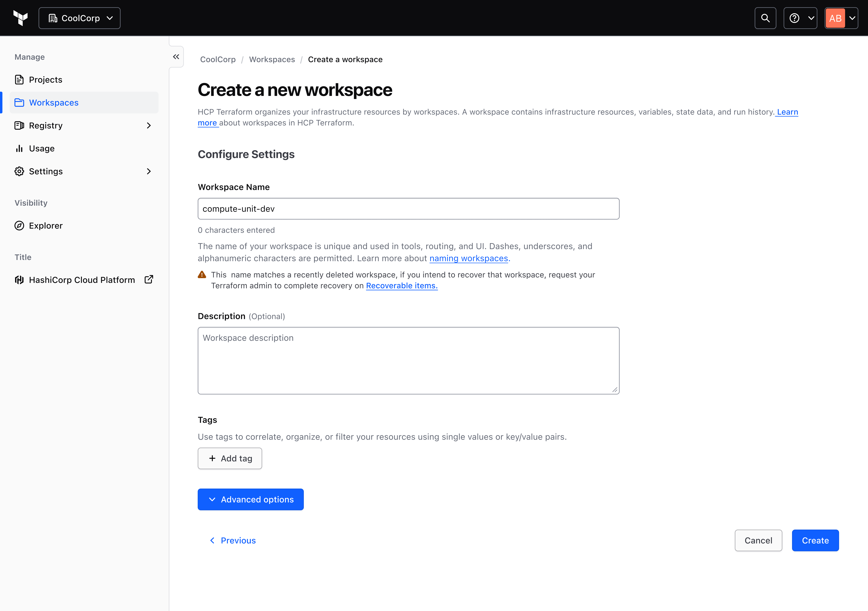Click the Add tag button
The height and width of the screenshot is (611, 868).
pos(230,458)
